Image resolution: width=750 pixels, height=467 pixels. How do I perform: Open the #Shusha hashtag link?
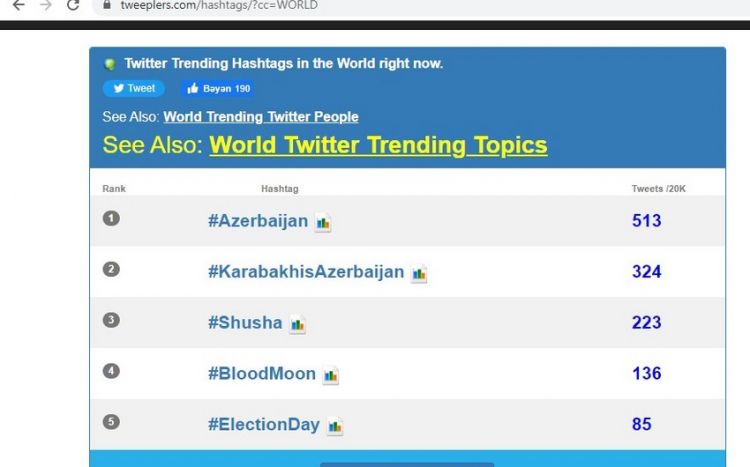pos(245,323)
